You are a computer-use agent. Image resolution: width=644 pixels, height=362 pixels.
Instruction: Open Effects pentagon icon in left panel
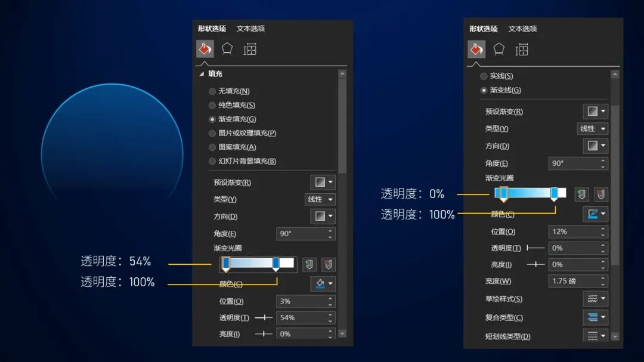227,49
